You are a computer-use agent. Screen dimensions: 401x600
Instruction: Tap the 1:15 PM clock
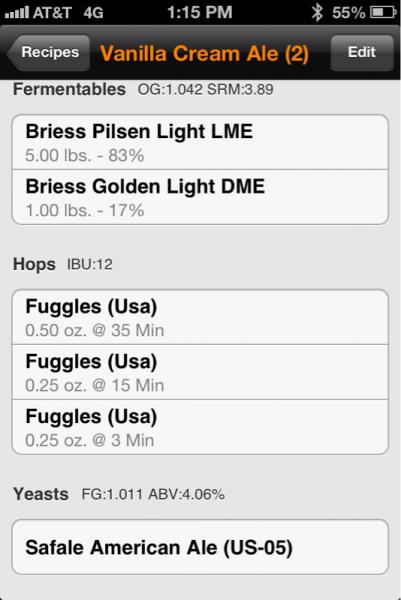coord(200,13)
